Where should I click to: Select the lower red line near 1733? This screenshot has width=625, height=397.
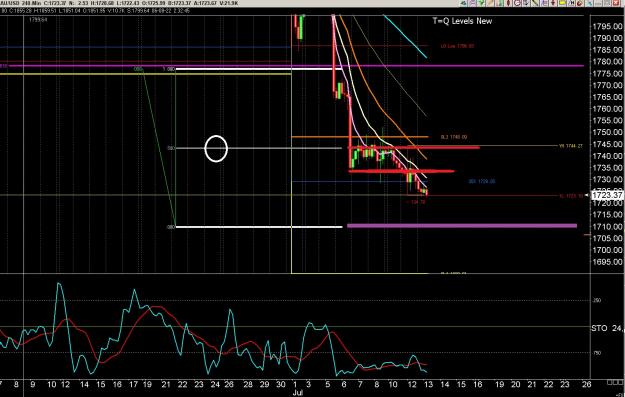[401, 171]
